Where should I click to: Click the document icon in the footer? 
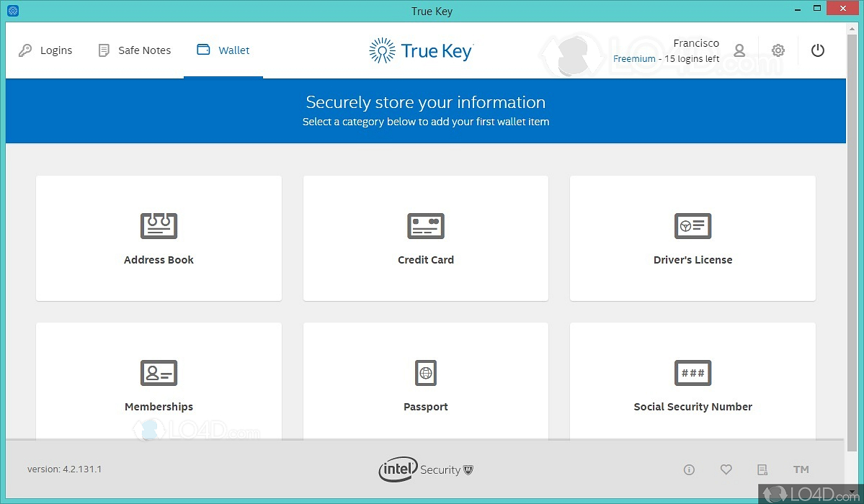point(762,470)
